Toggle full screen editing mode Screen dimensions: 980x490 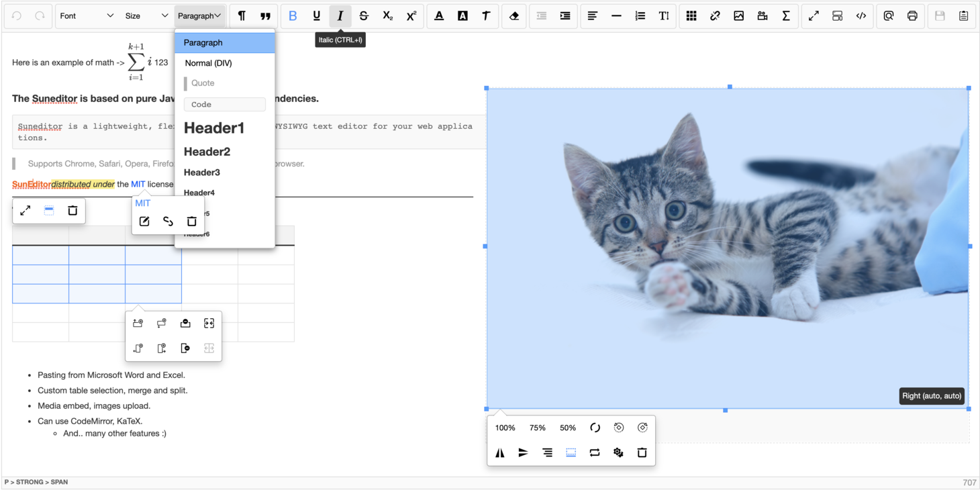[x=814, y=15]
